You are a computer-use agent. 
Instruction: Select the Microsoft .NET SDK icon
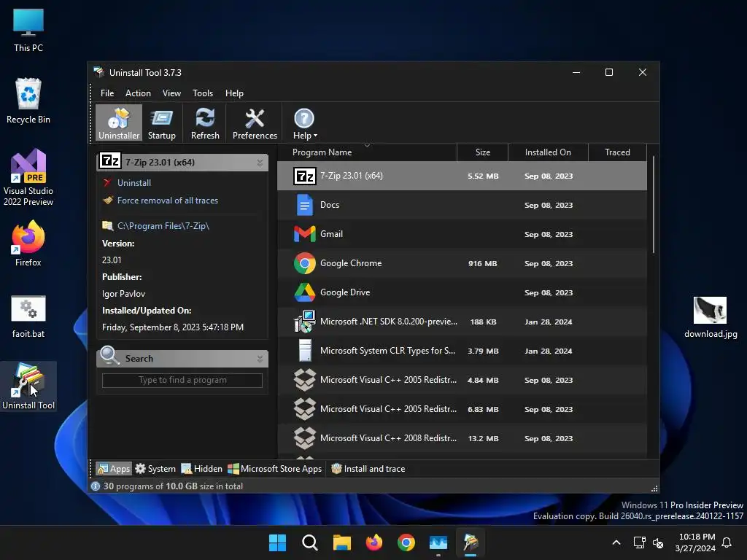pos(304,322)
